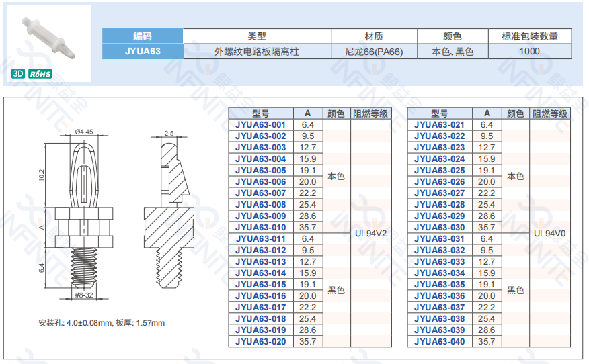Click the UL94V2 flame rating cell
Screen dimensions: 589x364
tap(370, 234)
